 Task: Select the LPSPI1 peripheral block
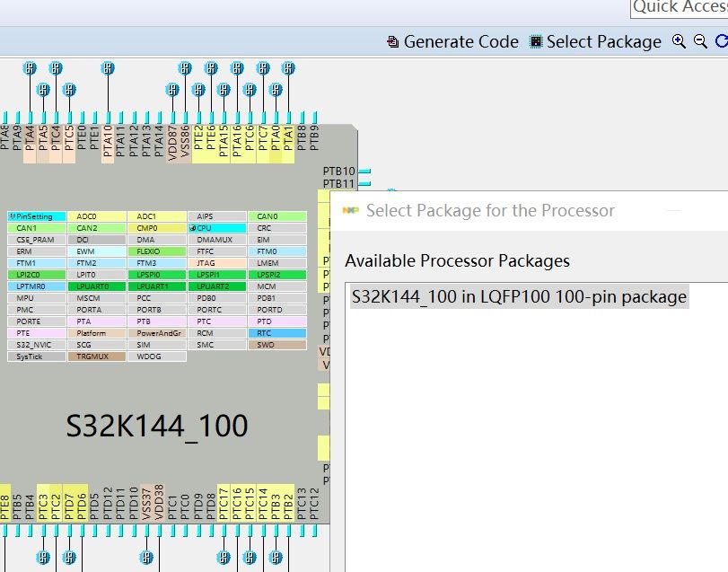pyautogui.click(x=217, y=275)
